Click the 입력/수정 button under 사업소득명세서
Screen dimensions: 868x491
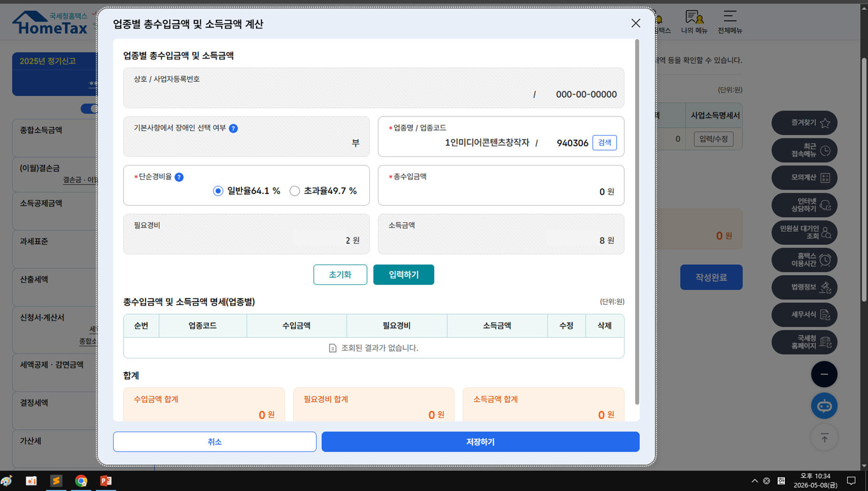(x=714, y=139)
